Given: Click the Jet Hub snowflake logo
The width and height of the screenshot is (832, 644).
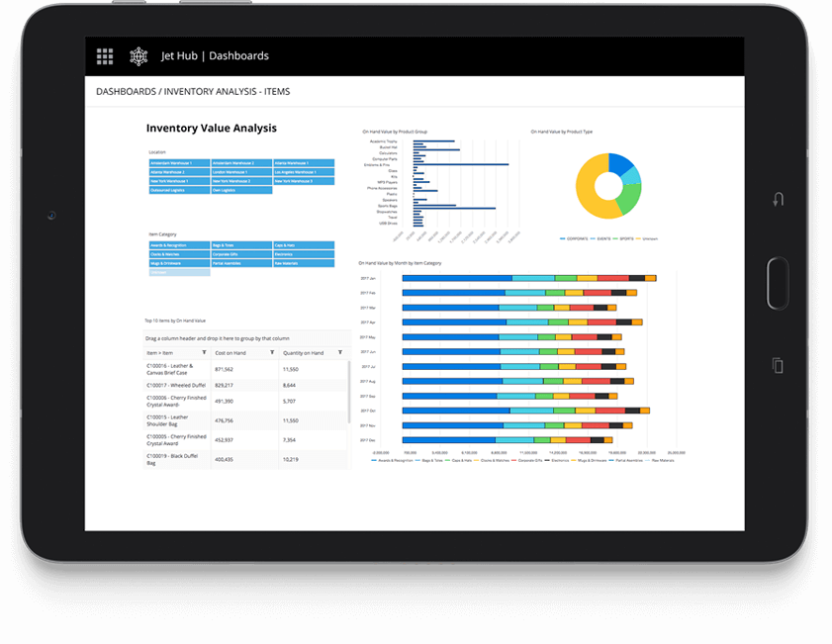Looking at the screenshot, I should click(x=139, y=56).
